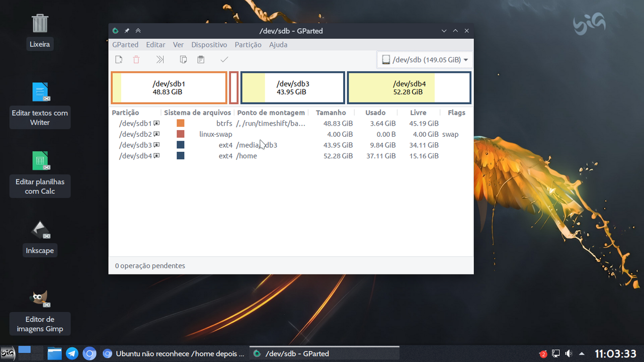Pin the GParted window with the pin icon
The height and width of the screenshot is (362, 644).
click(127, 31)
